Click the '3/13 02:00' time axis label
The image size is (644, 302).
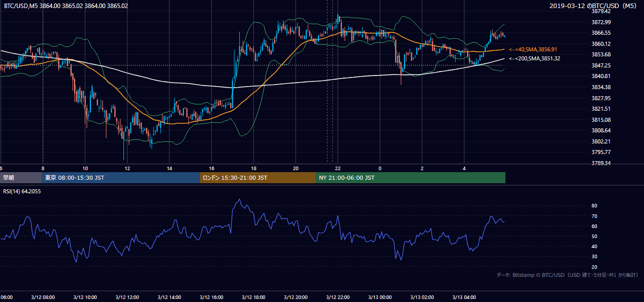422,297
